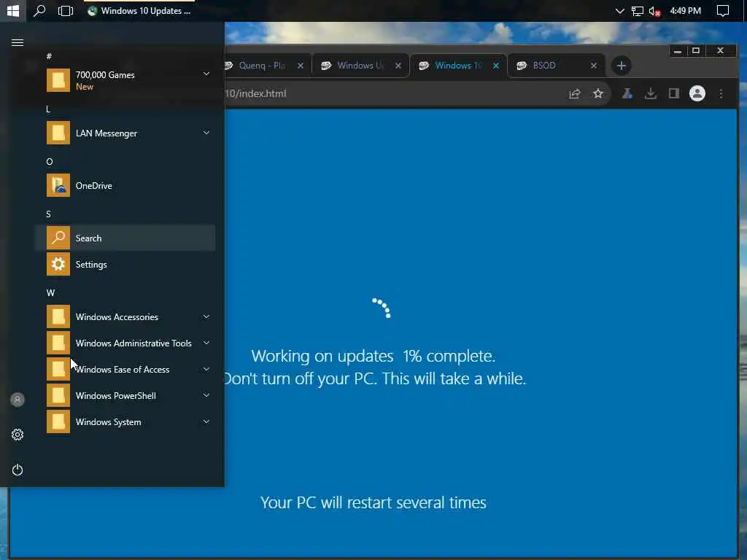Expand Windows Accessories chevron
The image size is (747, 560).
[x=206, y=316]
